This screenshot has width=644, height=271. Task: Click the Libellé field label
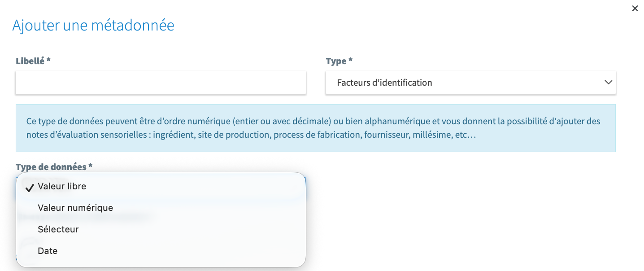pos(30,61)
